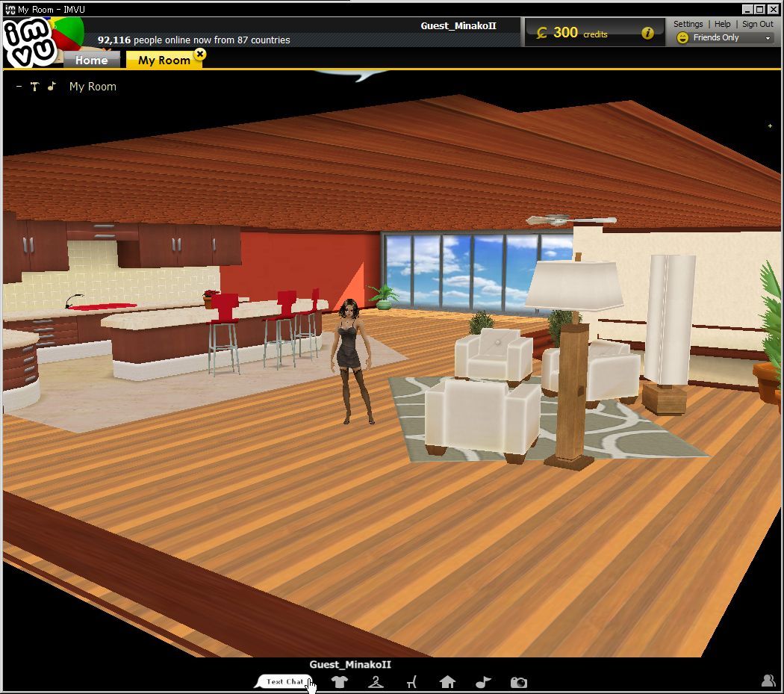Open the clothing T-shirt icon in bottom toolbar
The image size is (784, 694).
[x=340, y=682]
